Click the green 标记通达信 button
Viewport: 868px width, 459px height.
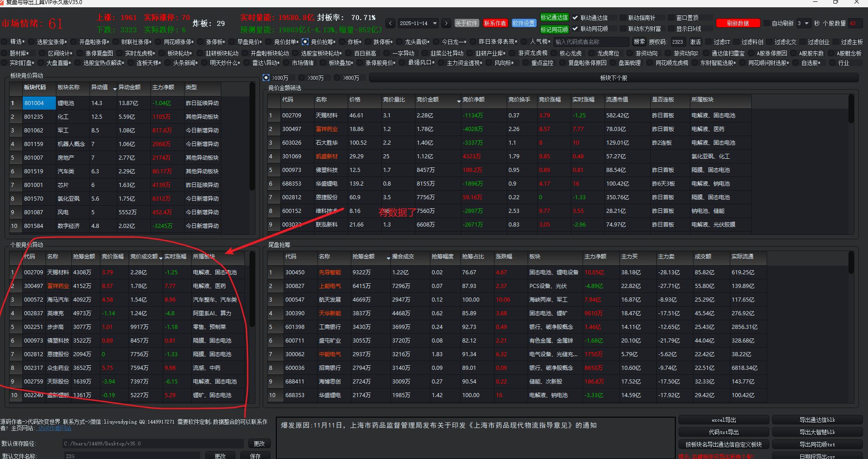(x=554, y=17)
